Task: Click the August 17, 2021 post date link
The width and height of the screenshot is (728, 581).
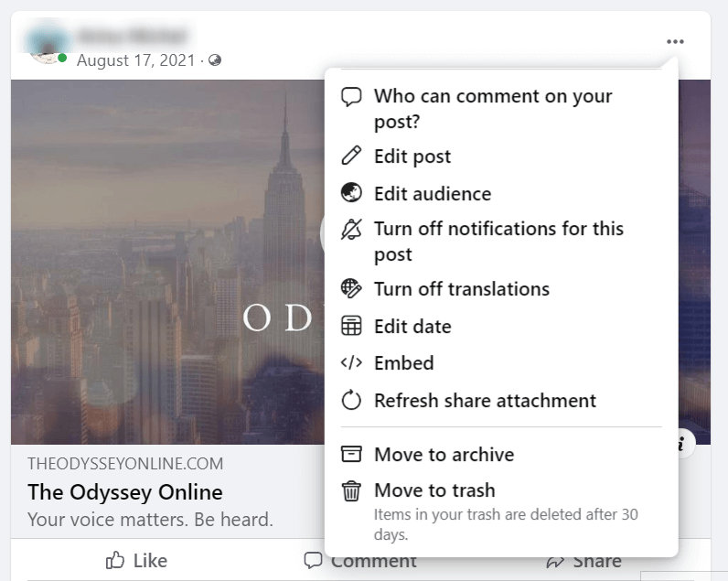Action: (x=135, y=60)
